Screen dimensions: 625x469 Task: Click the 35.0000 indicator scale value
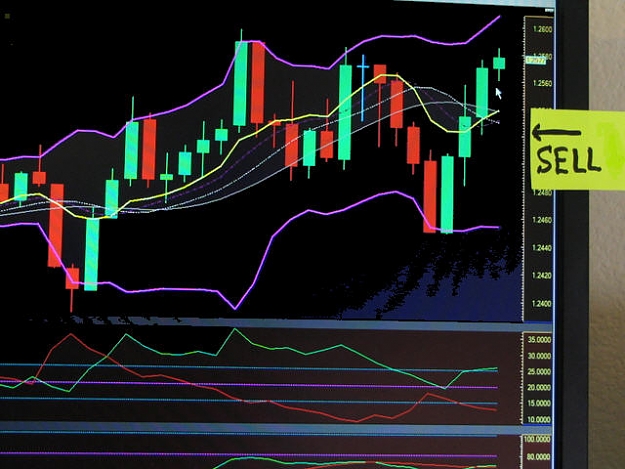539,340
